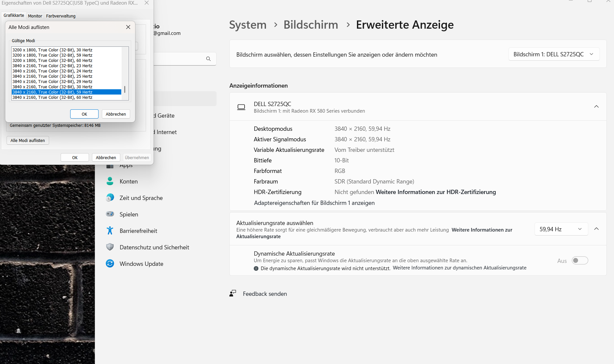The height and width of the screenshot is (364, 614).
Task: Open the 59,94 Hz refresh rate dropdown
Action: [561, 229]
